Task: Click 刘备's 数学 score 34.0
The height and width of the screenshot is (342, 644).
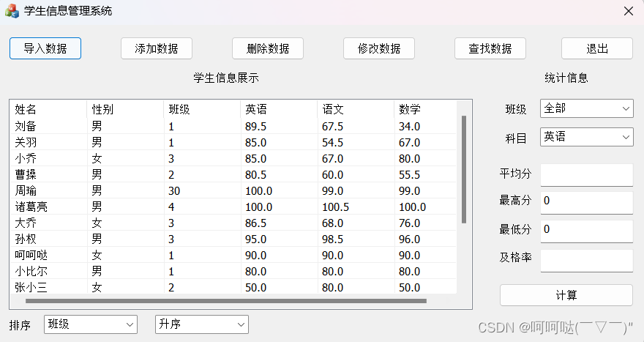Action: pyautogui.click(x=409, y=127)
